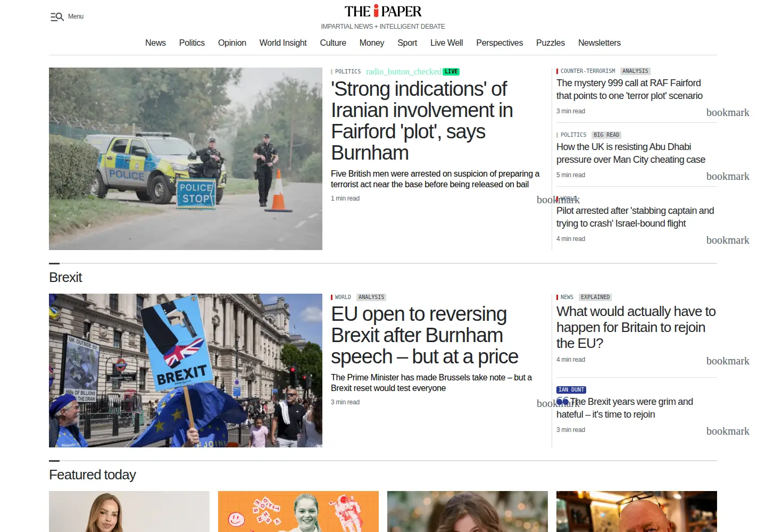Click the lead story summary about five British men
Viewport: 766px width, 532px height.
pyautogui.click(x=435, y=179)
